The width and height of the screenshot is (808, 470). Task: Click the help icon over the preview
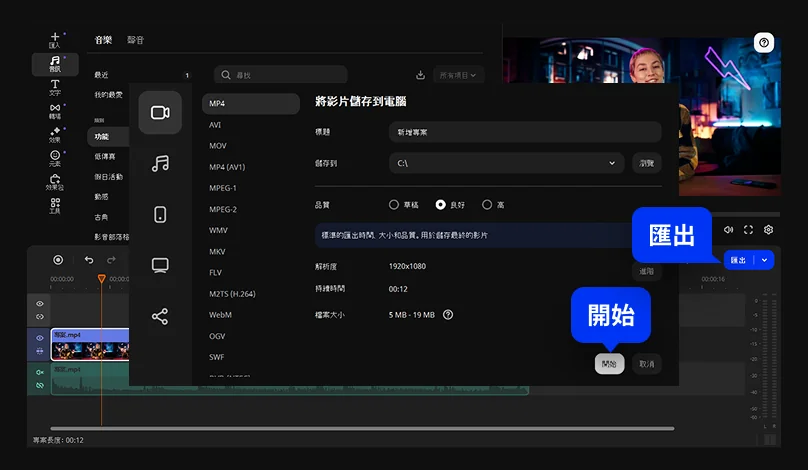pyautogui.click(x=764, y=43)
